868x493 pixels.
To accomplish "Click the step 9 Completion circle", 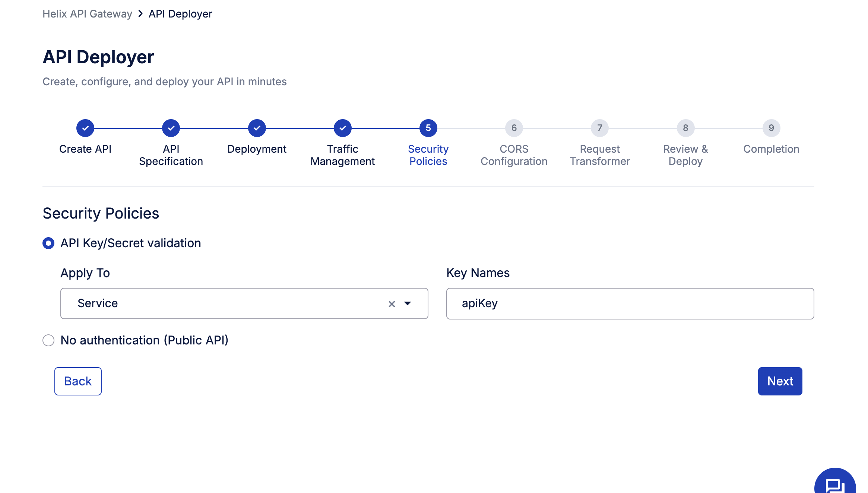I will click(x=771, y=128).
